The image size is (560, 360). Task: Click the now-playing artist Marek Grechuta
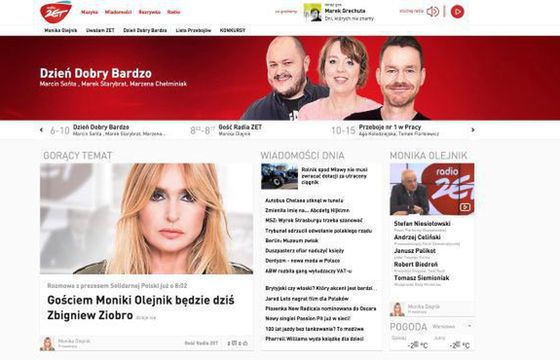pyautogui.click(x=345, y=11)
